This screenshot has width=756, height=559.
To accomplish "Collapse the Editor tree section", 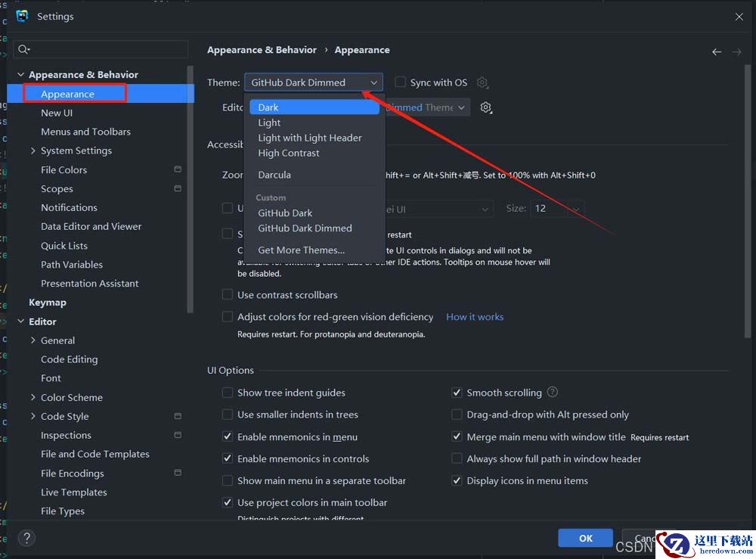I will point(20,321).
